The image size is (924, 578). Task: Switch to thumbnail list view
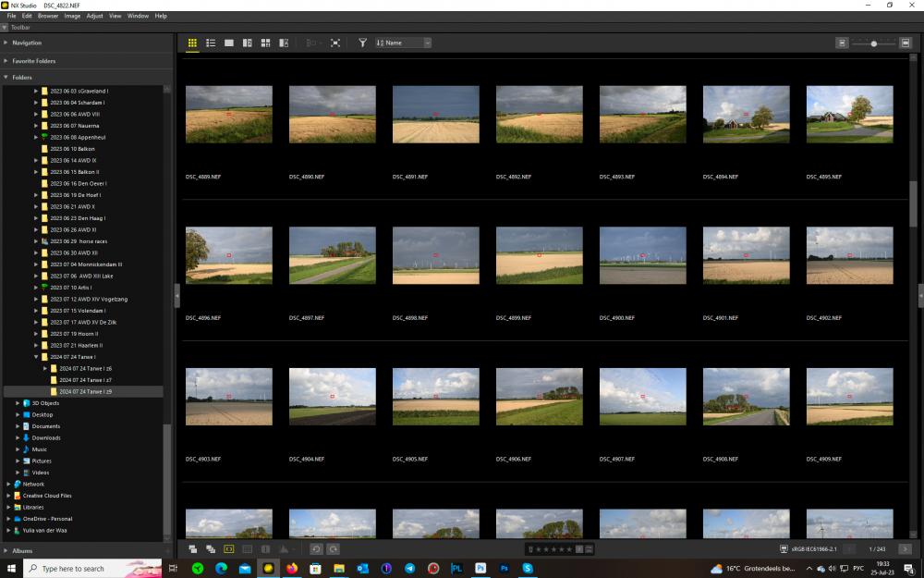211,43
